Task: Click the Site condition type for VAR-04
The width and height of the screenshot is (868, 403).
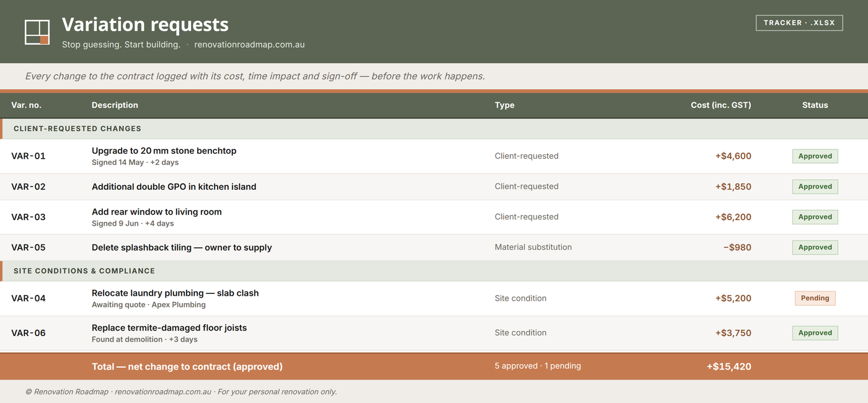Action: pyautogui.click(x=521, y=298)
